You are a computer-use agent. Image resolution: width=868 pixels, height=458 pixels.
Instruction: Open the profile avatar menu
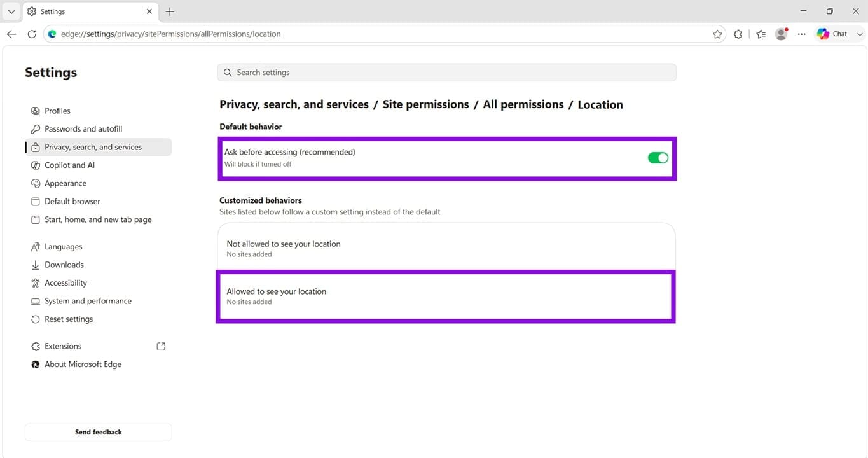coord(782,34)
